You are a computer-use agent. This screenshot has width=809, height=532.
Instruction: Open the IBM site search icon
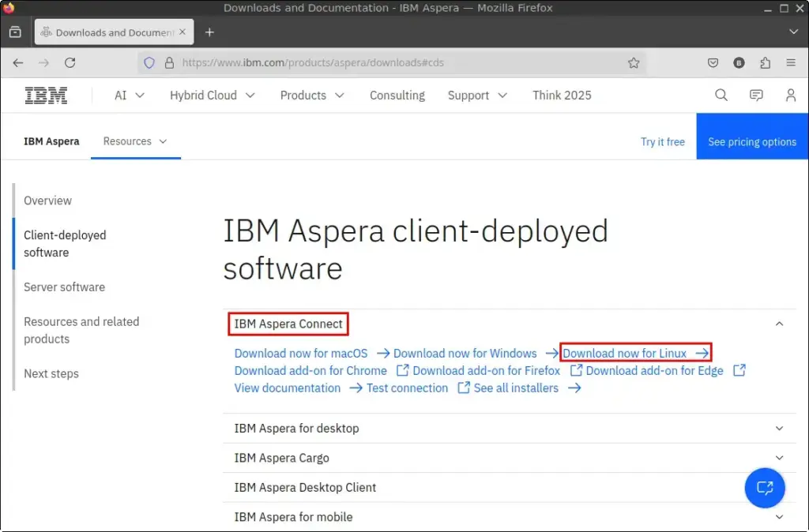(x=721, y=96)
